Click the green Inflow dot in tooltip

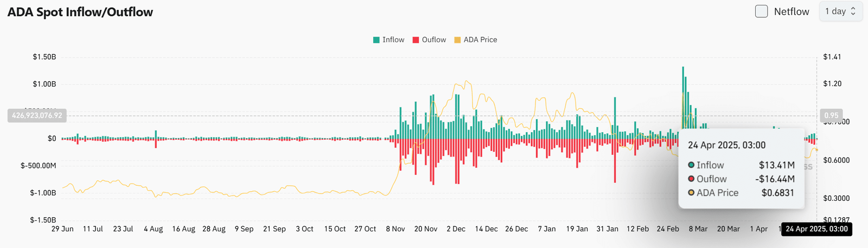tap(691, 165)
